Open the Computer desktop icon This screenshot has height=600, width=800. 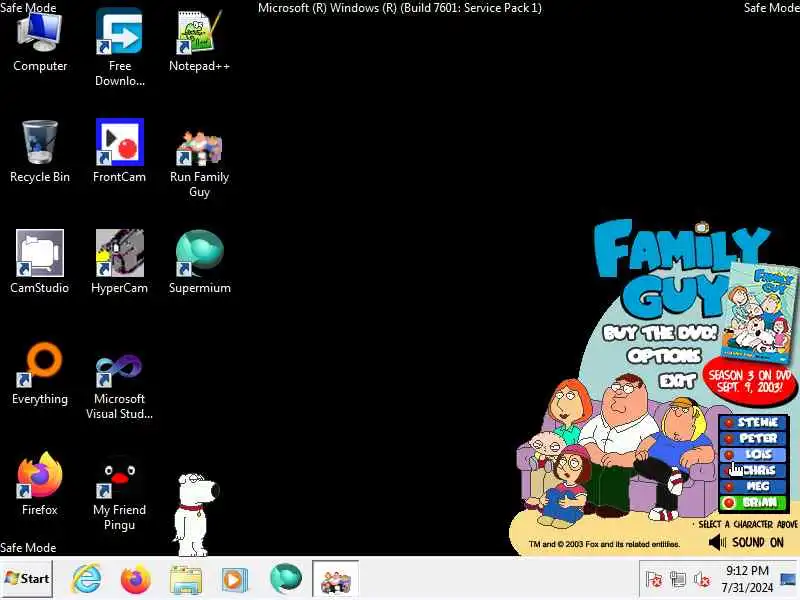tap(40, 43)
